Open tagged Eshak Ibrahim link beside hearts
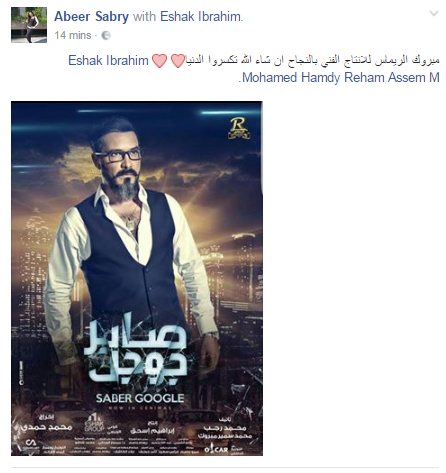This screenshot has width=446, height=473. tap(108, 61)
